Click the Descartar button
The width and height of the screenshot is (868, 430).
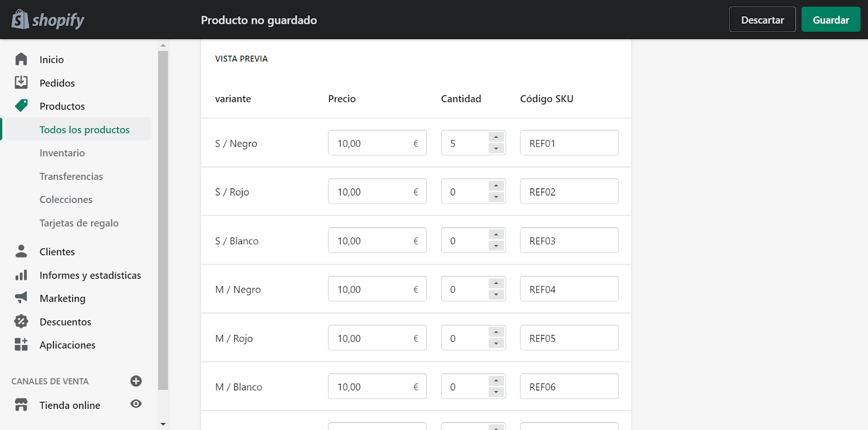762,20
